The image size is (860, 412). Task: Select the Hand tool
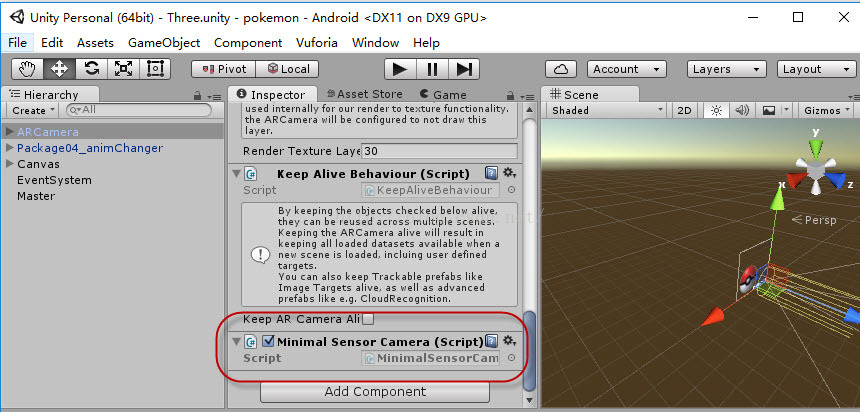click(x=27, y=69)
